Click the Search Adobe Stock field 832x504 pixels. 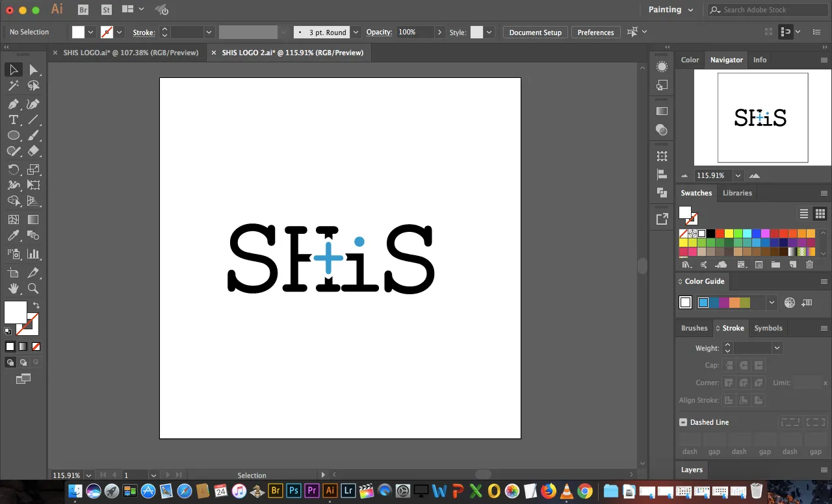click(769, 10)
